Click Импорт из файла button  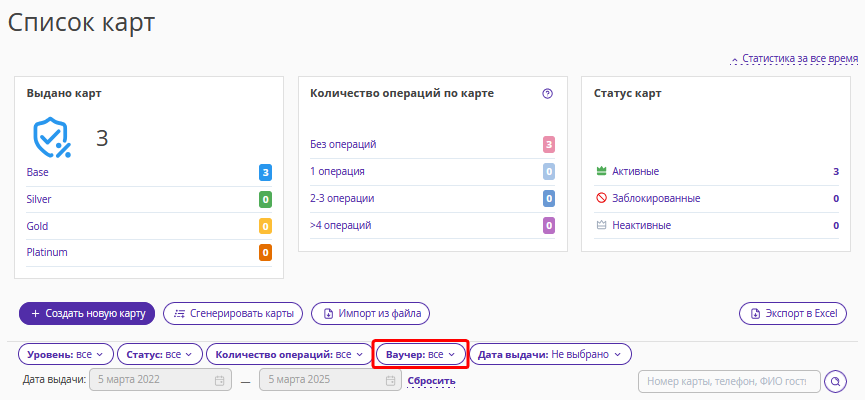(370, 313)
